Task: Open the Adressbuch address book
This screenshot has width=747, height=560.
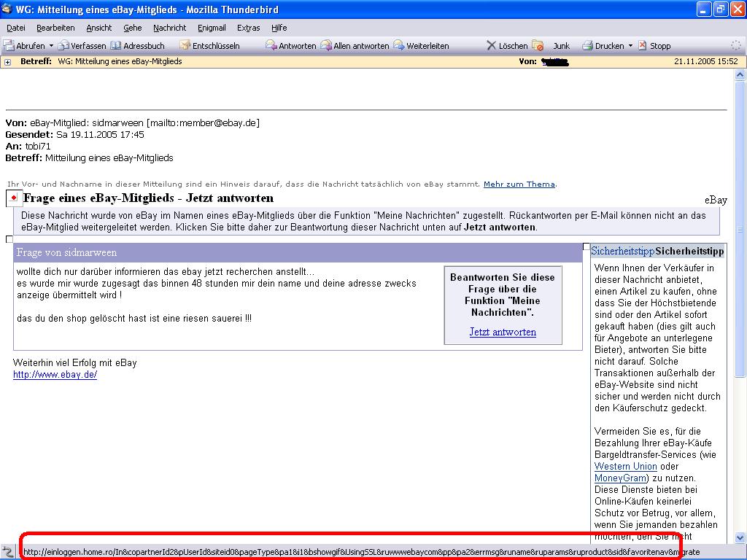Action: point(138,46)
